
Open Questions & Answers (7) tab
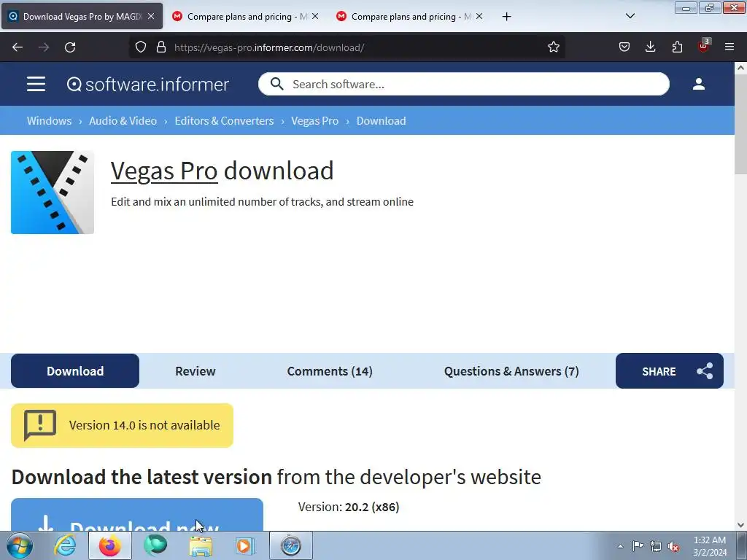pos(511,371)
